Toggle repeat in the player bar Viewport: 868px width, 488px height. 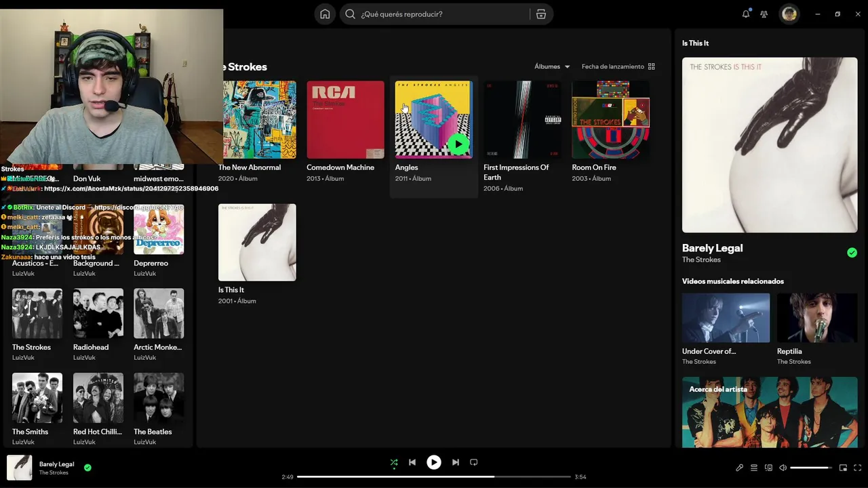coord(474,462)
